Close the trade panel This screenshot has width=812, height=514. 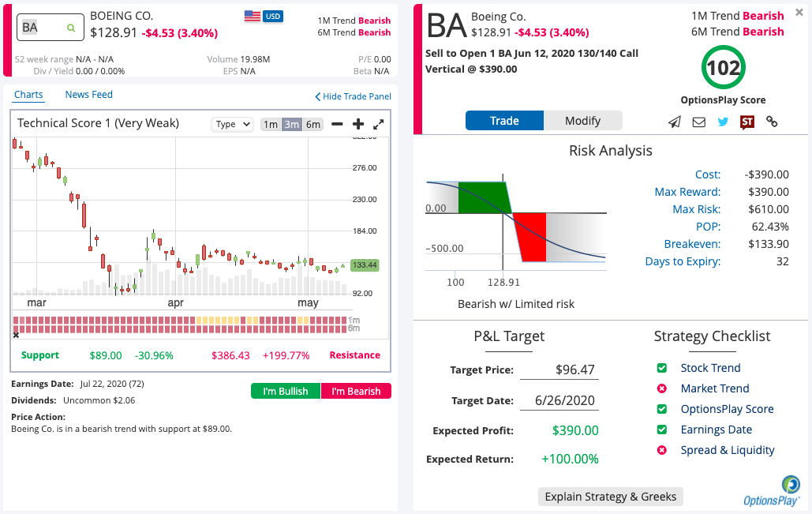pyautogui.click(x=799, y=13)
